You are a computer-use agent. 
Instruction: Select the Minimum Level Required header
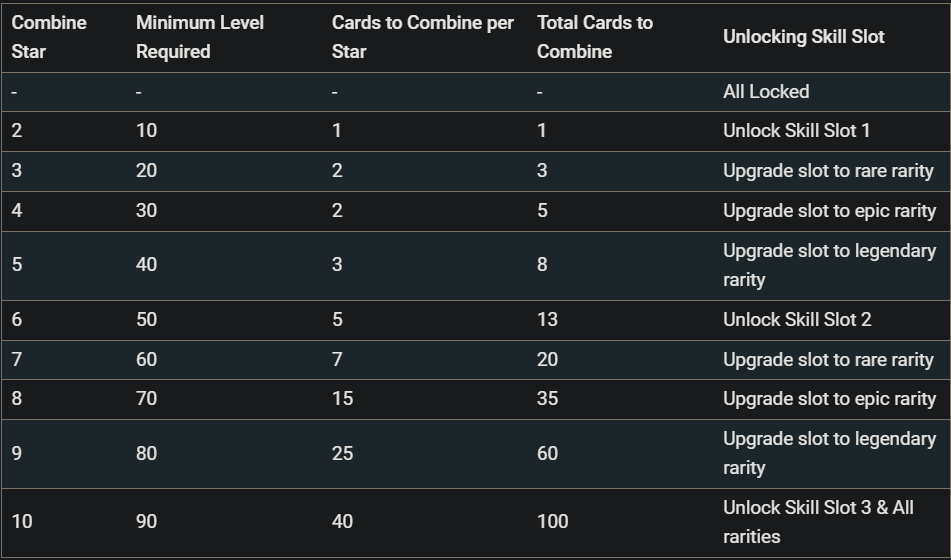(200, 37)
